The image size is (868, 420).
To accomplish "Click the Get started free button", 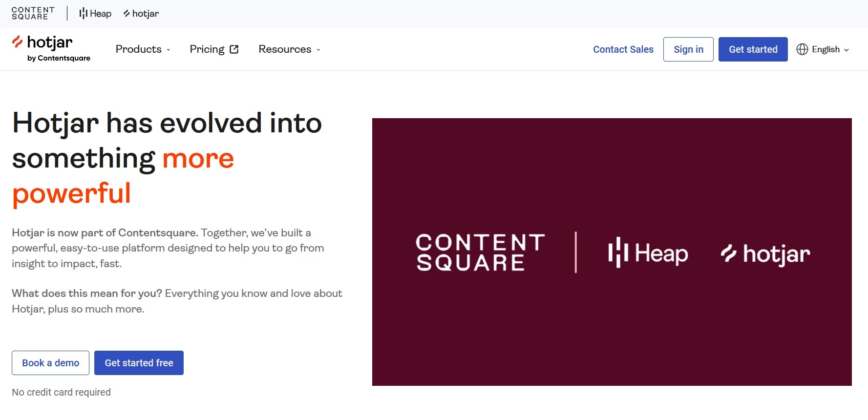I will point(139,363).
